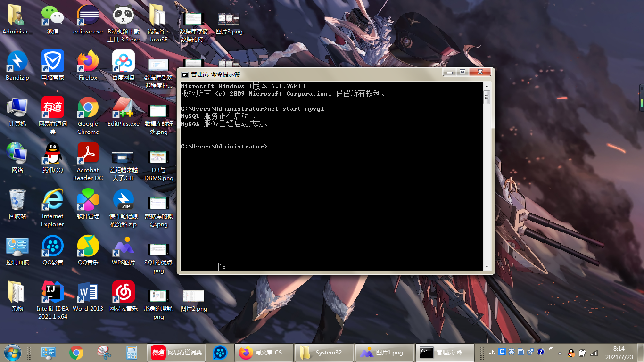Open QQ影音 taskbar icon
Image resolution: width=644 pixels, height=362 pixels.
pyautogui.click(x=220, y=353)
